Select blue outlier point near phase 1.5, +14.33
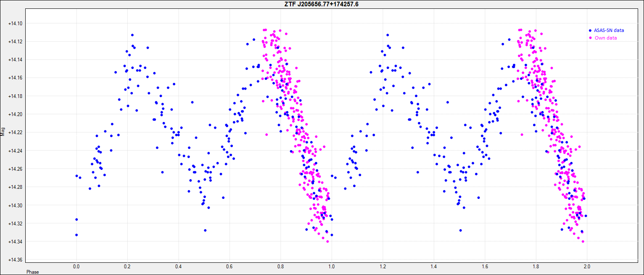 461,230
